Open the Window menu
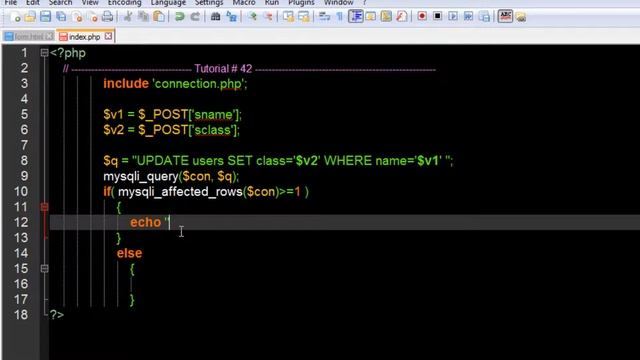The image size is (640, 360). pyautogui.click(x=338, y=2)
